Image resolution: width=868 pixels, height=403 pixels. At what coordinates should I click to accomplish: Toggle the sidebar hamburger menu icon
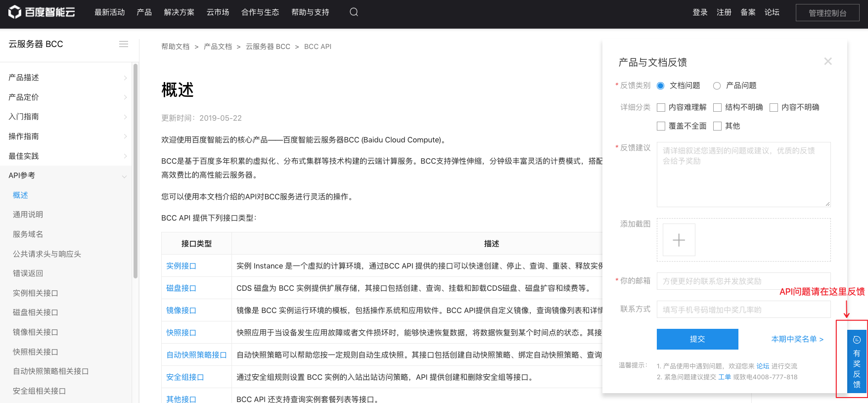coord(124,44)
